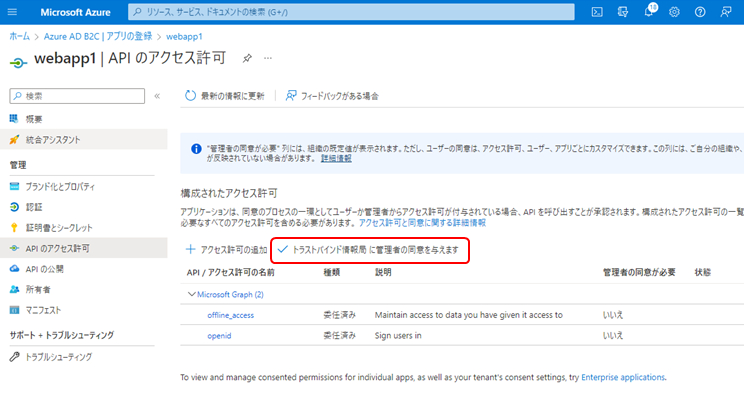744x416 pixels.
Task: Open マニフェスト menu item
Action: (84, 310)
